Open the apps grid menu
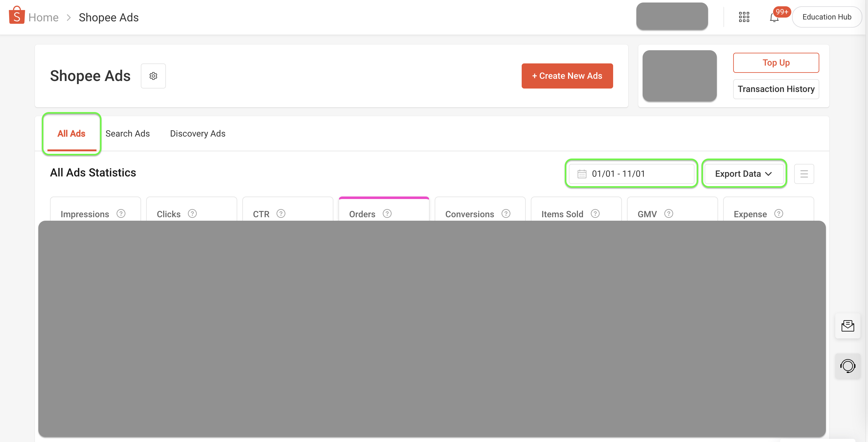The width and height of the screenshot is (868, 442). pyautogui.click(x=744, y=17)
